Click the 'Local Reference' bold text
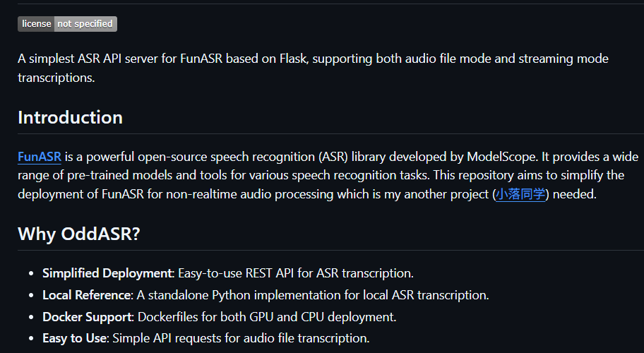 click(86, 295)
